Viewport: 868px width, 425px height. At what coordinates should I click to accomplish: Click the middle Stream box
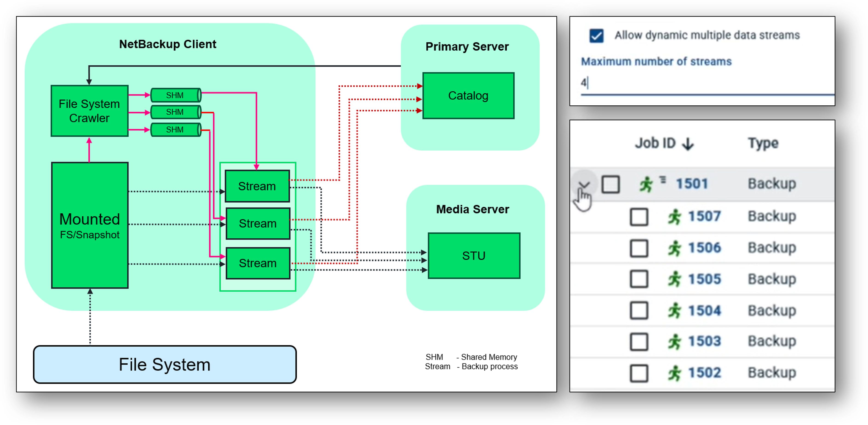[258, 223]
